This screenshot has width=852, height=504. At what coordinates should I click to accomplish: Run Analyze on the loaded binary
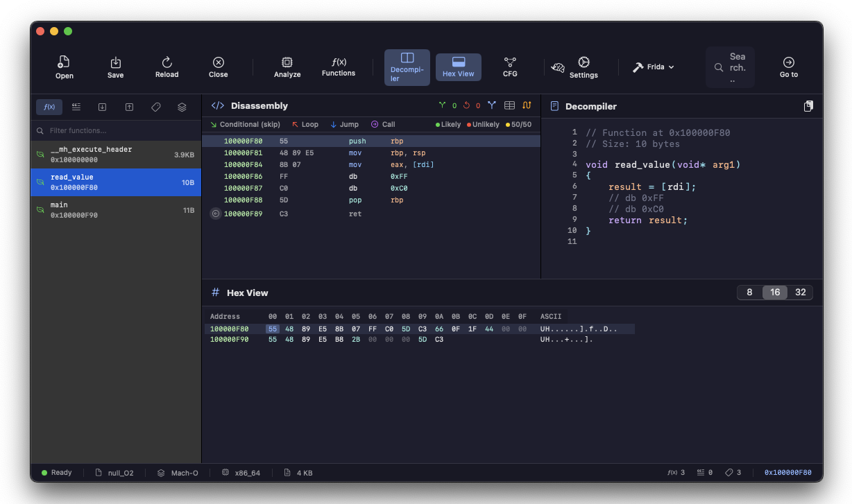[x=287, y=67]
